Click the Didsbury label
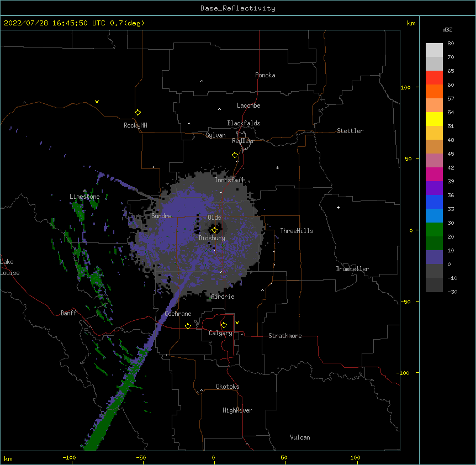The height and width of the screenshot is (465, 476). click(x=212, y=238)
